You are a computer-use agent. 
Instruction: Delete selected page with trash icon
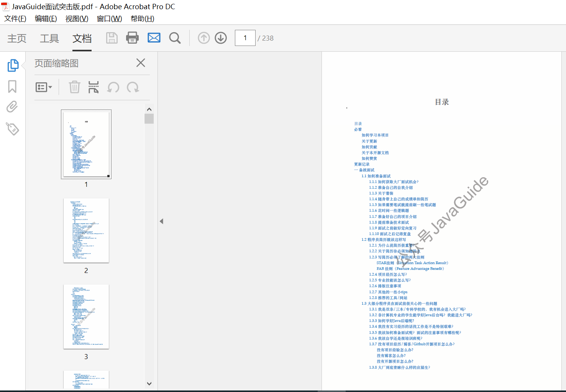tap(74, 87)
